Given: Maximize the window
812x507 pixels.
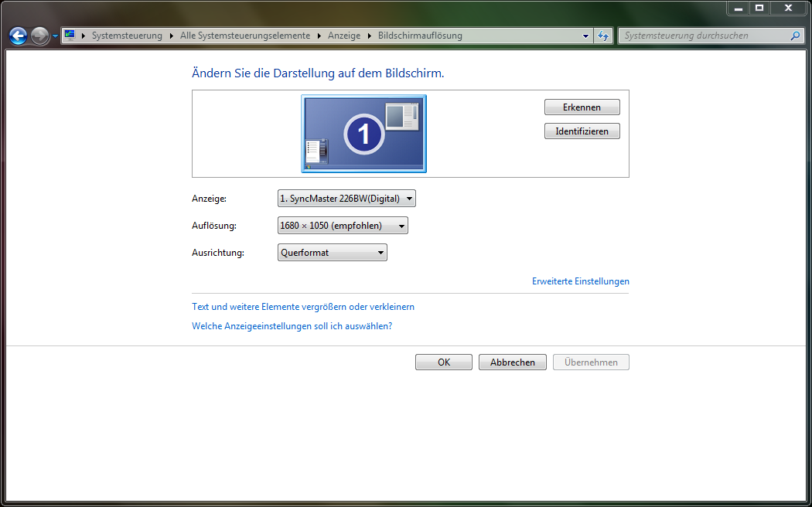Looking at the screenshot, I should pyautogui.click(x=759, y=9).
